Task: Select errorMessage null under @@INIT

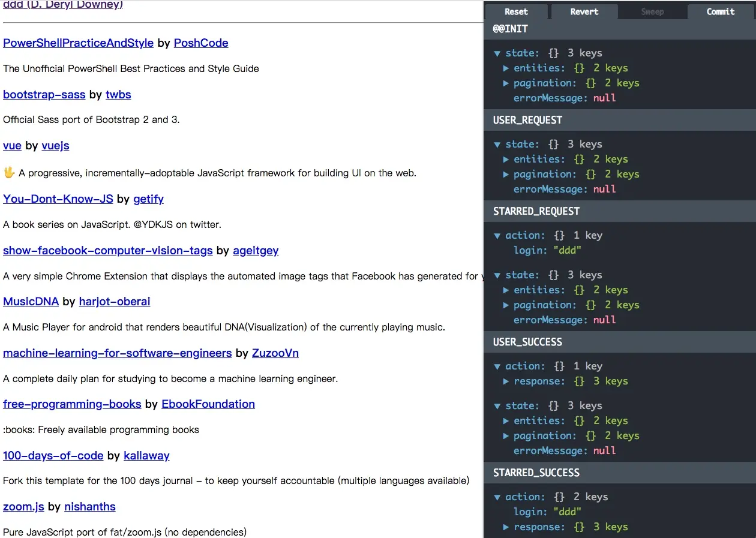Action: 565,98
